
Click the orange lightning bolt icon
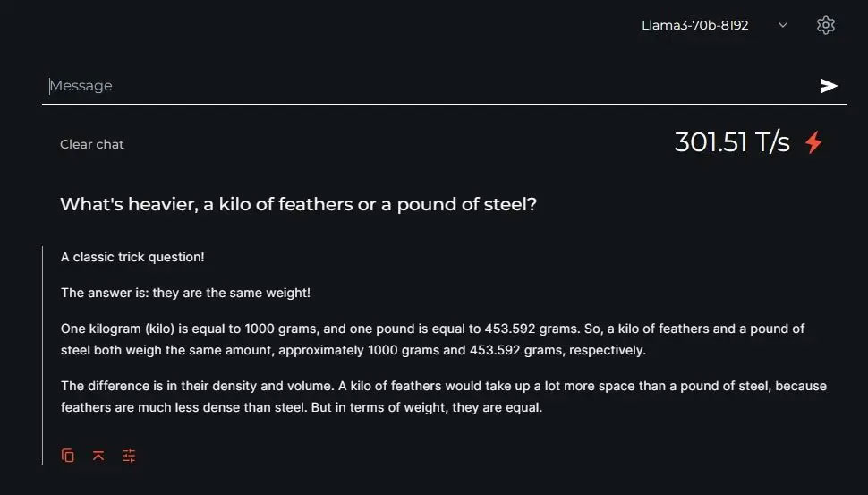pos(813,142)
